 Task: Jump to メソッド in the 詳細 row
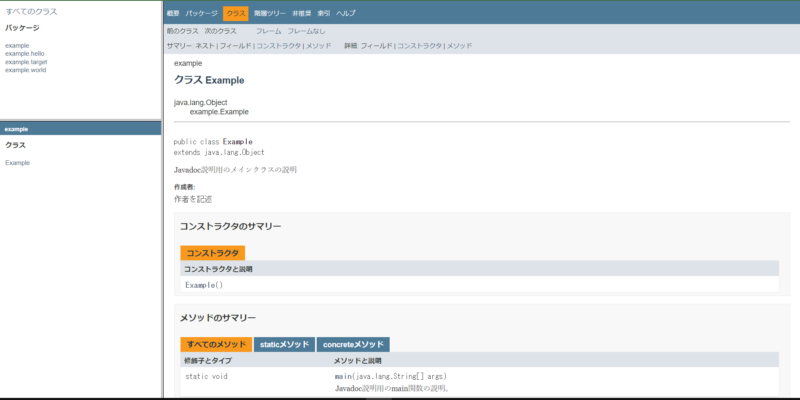(x=459, y=46)
